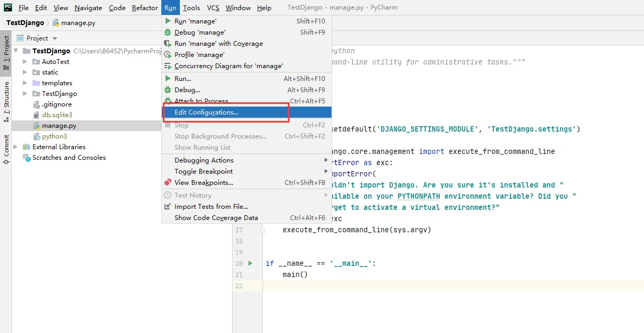Open Edit Configurations...
The width and height of the screenshot is (644, 333).
coord(246,112)
